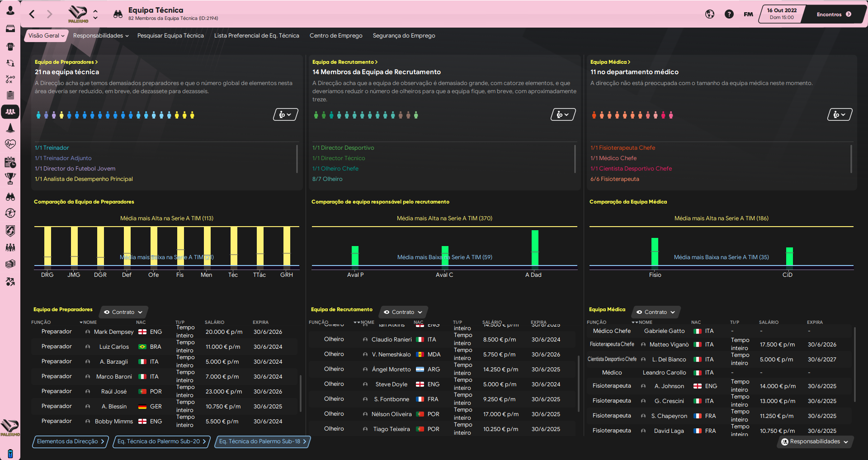
Task: Open the Development Centre icon
Action: tap(10, 282)
